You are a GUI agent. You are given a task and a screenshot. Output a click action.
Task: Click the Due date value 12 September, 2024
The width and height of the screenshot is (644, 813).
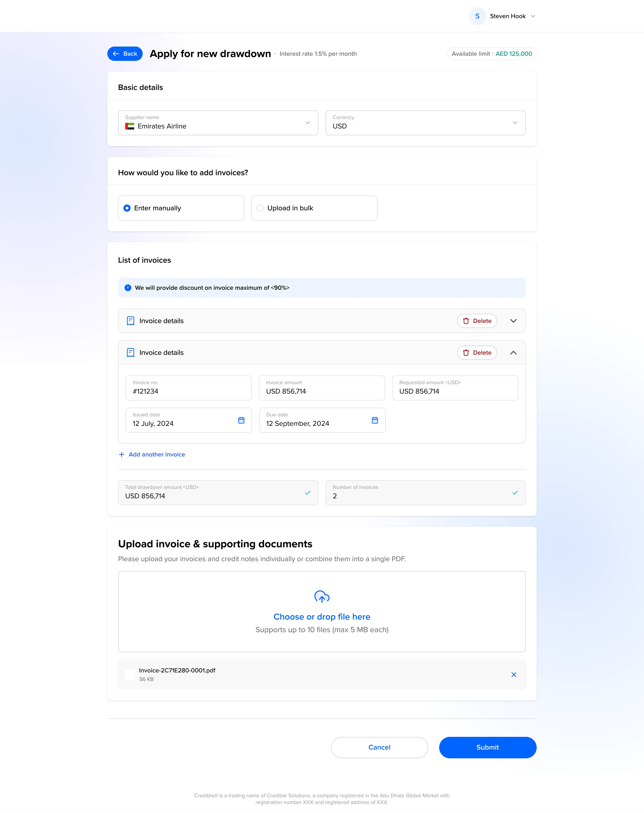[x=298, y=423]
